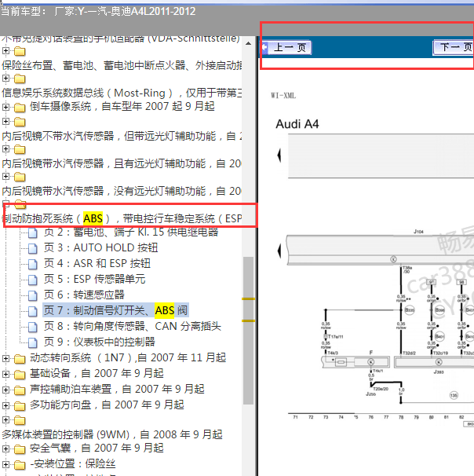Expand the 基础设备 folder node
This screenshot has width=474, height=476.
point(5,374)
